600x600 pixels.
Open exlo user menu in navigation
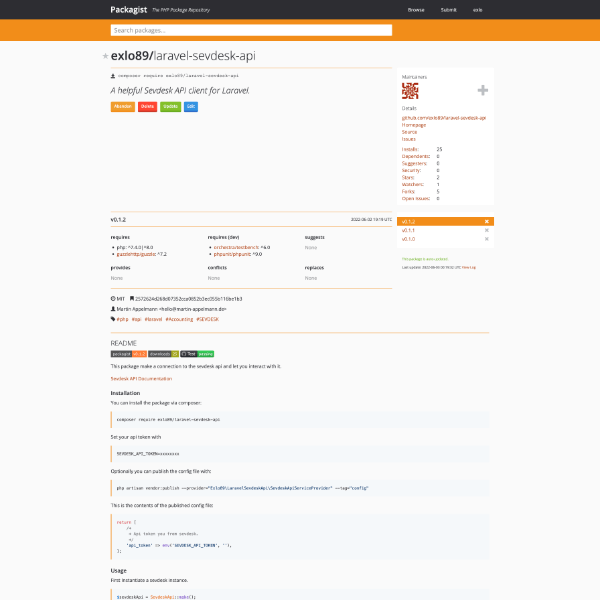[x=478, y=10]
